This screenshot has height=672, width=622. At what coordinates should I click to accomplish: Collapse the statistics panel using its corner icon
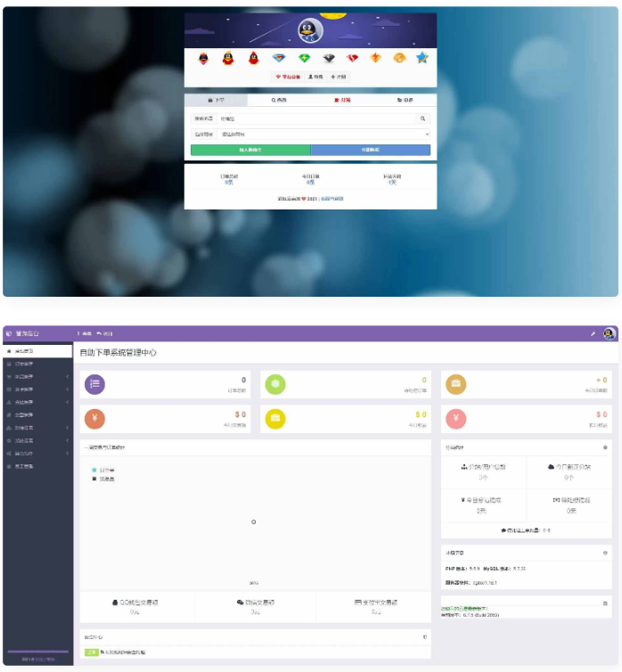pos(605,447)
